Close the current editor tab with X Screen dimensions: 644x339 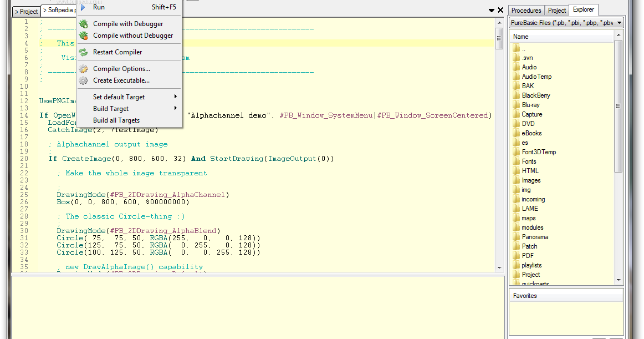[500, 10]
